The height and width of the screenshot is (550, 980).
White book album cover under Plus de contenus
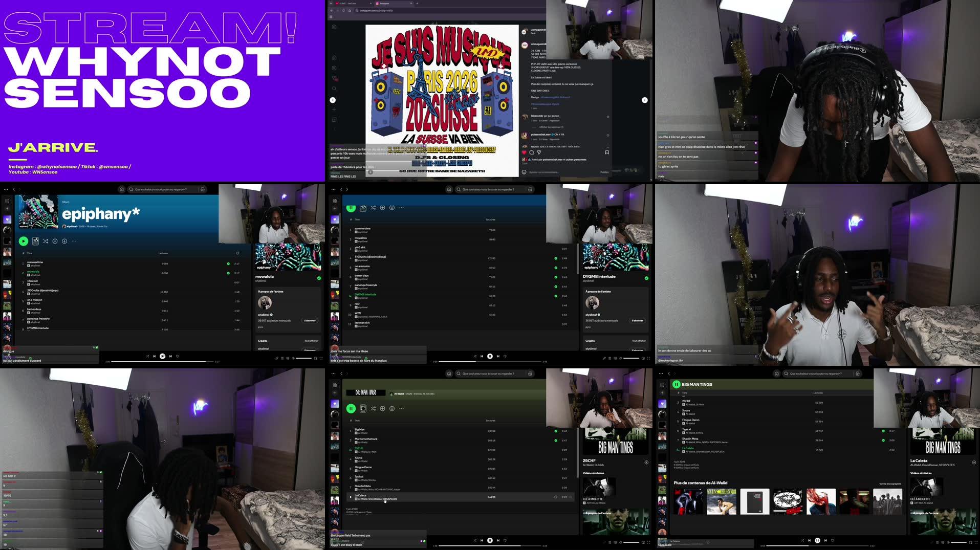click(x=755, y=502)
